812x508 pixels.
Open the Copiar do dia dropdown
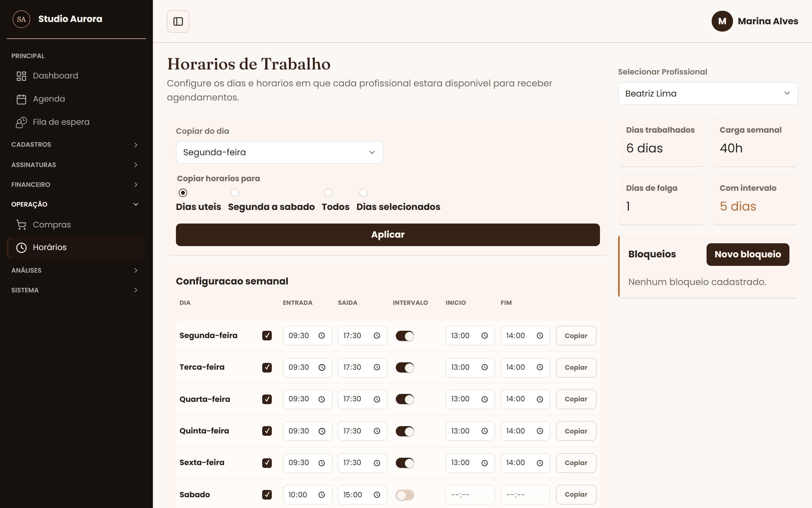click(279, 152)
